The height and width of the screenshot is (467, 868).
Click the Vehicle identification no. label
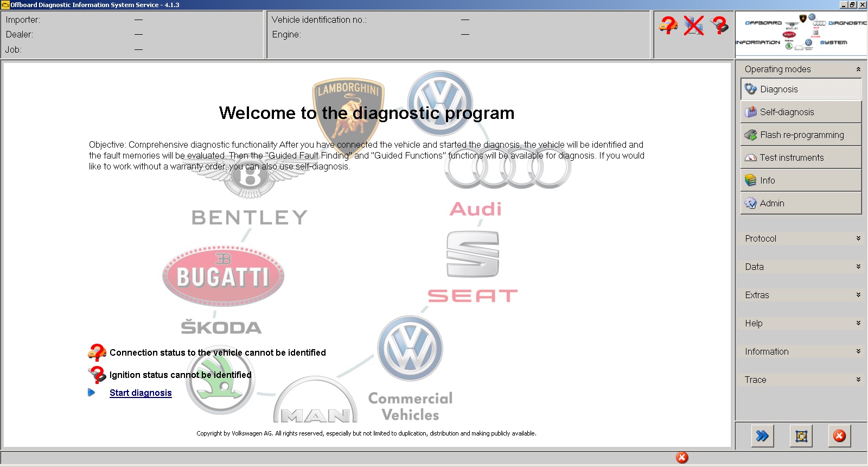click(319, 20)
